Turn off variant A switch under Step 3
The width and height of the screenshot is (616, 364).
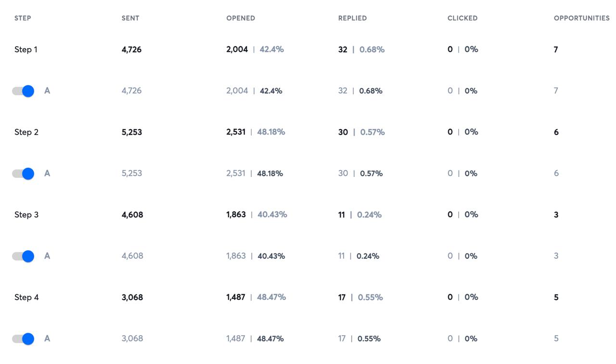[x=23, y=256]
